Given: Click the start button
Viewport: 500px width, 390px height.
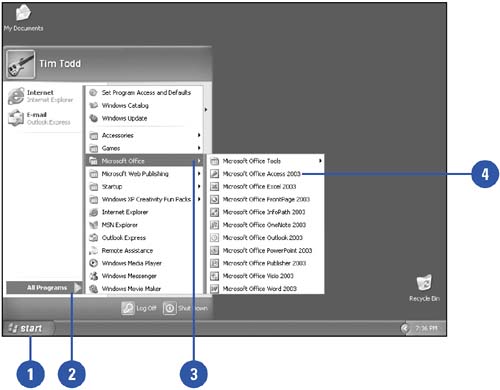Looking at the screenshot, I should [x=28, y=328].
